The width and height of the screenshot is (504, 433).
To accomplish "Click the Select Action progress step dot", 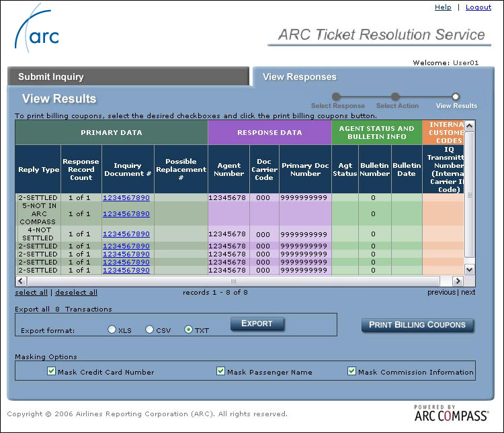I will [395, 97].
